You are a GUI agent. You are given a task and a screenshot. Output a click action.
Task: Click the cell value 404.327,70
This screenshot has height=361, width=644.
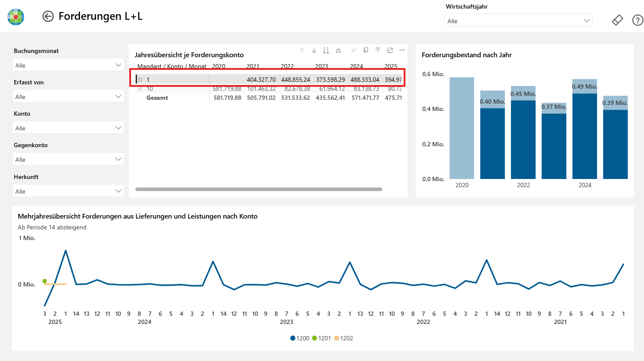coord(261,80)
